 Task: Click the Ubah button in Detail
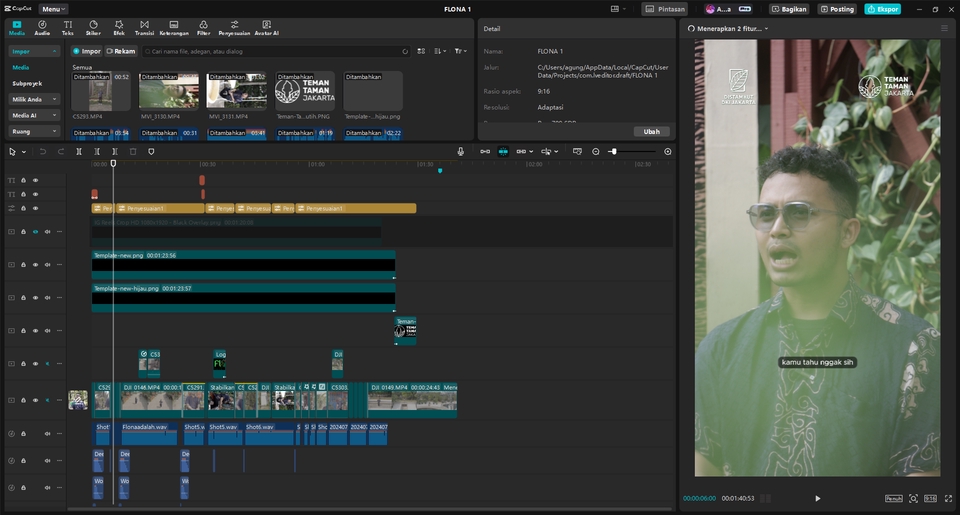pos(651,132)
